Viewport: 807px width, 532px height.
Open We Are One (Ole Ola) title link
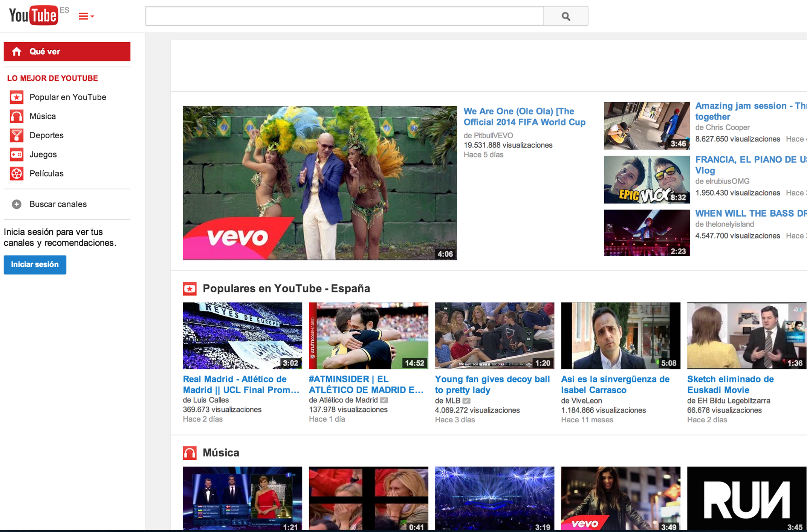[524, 117]
